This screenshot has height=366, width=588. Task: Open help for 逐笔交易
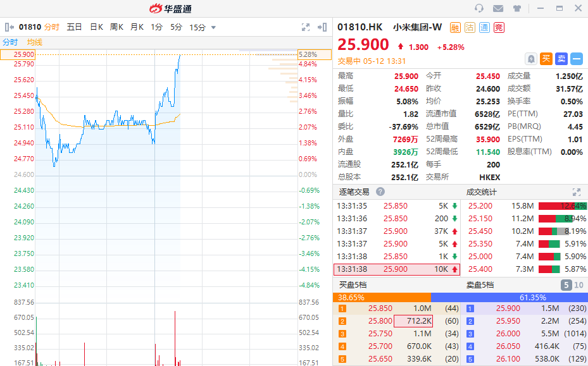click(380, 192)
